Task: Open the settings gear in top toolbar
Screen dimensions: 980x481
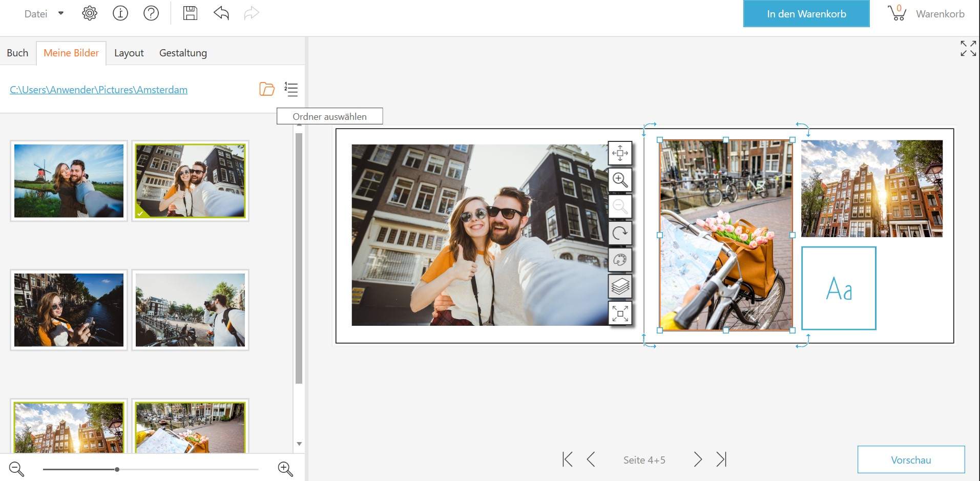Action: [x=90, y=13]
